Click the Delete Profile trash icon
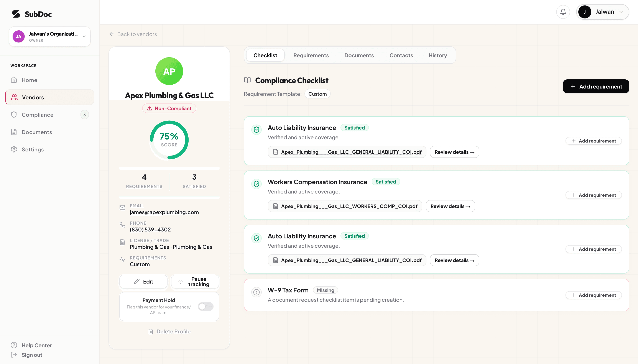The height and width of the screenshot is (364, 638). coord(151,331)
